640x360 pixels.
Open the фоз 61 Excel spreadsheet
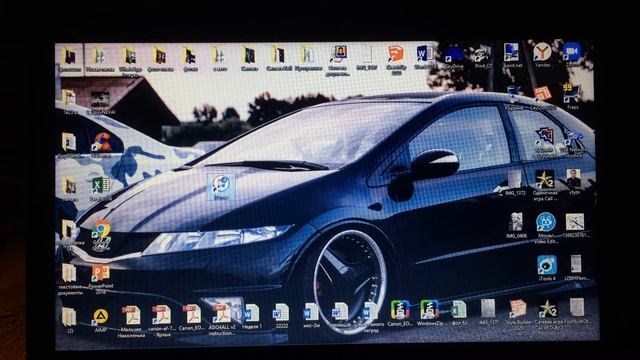click(459, 313)
